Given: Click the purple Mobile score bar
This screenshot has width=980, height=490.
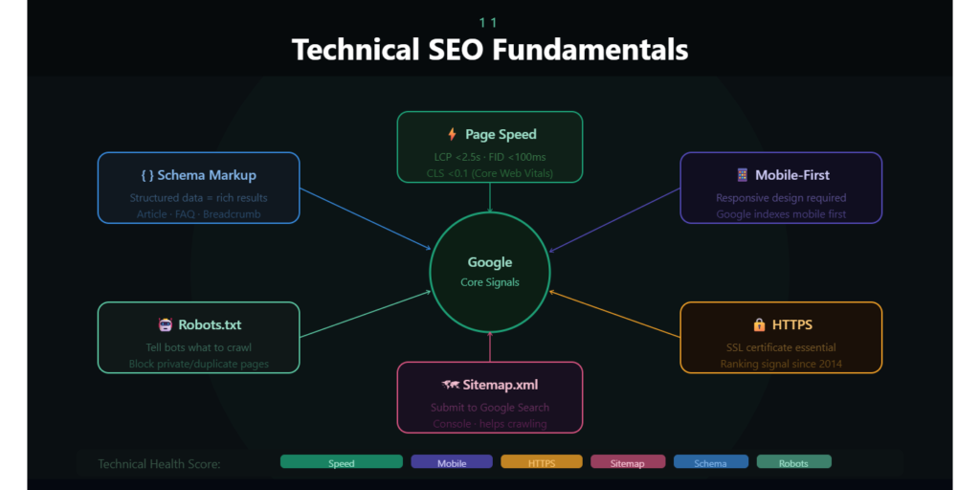Looking at the screenshot, I should [x=452, y=462].
